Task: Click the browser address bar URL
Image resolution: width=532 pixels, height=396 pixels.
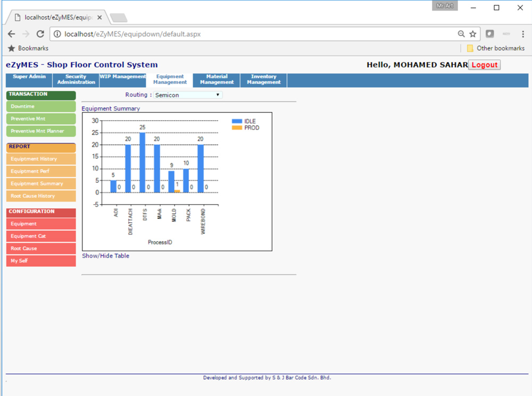Action: point(132,34)
